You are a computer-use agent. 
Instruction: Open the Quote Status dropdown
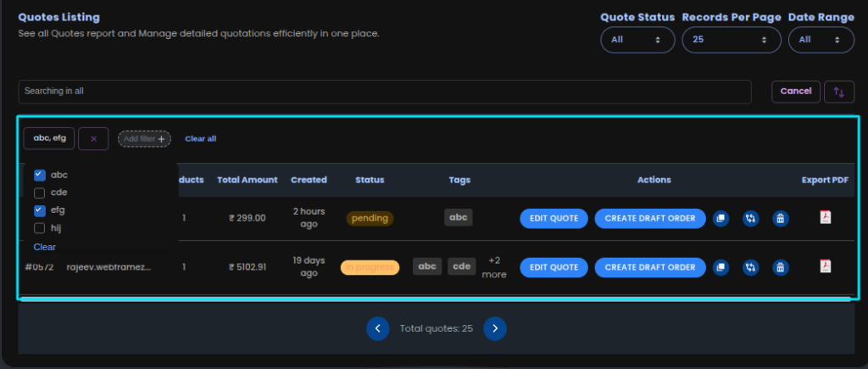pos(637,40)
